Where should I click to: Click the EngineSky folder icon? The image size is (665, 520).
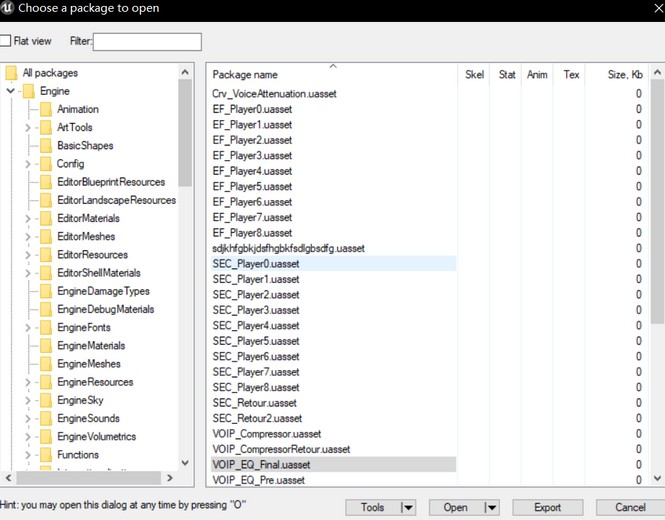point(45,400)
